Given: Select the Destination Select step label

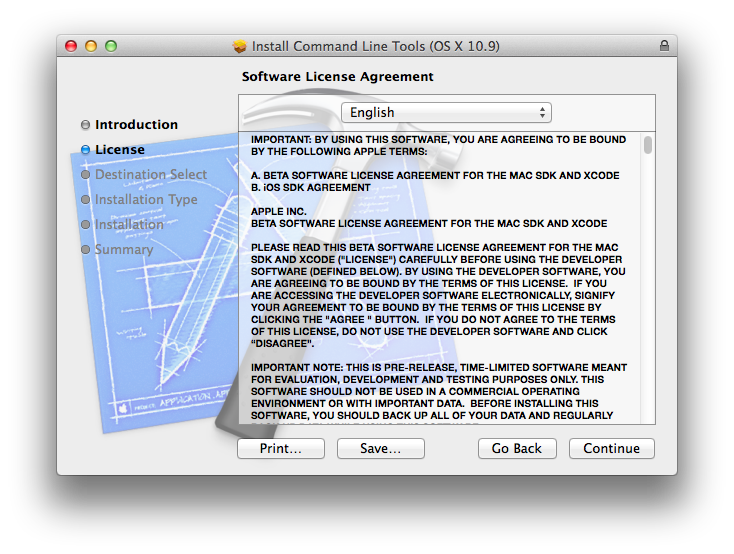Looking at the screenshot, I should [151, 175].
